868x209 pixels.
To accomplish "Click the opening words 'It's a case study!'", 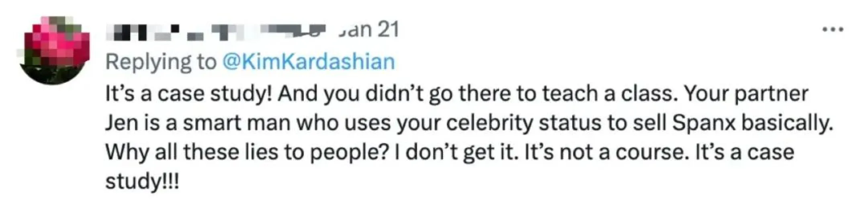I will [x=189, y=94].
